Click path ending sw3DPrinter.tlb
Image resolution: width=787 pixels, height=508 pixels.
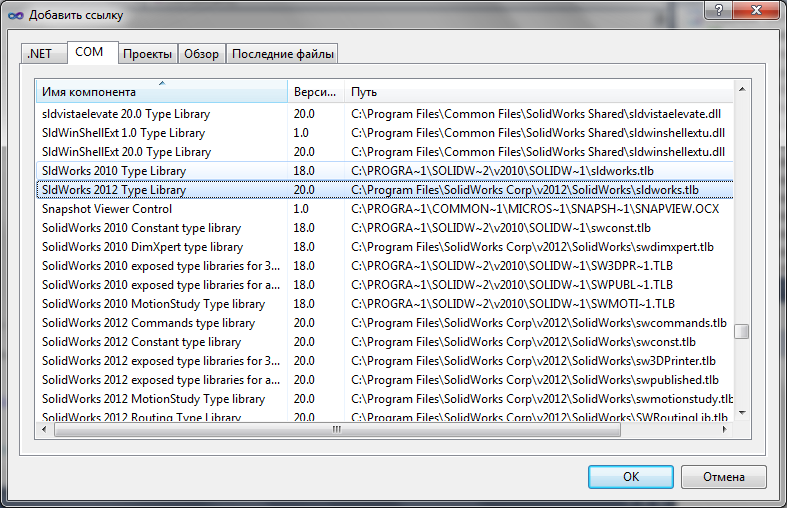[x=534, y=361]
